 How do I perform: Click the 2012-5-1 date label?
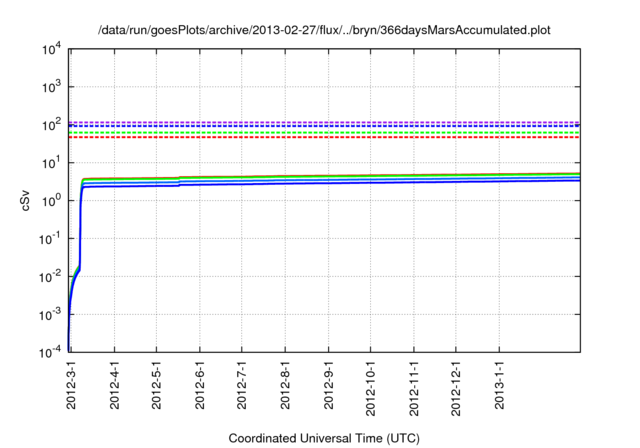point(156,385)
